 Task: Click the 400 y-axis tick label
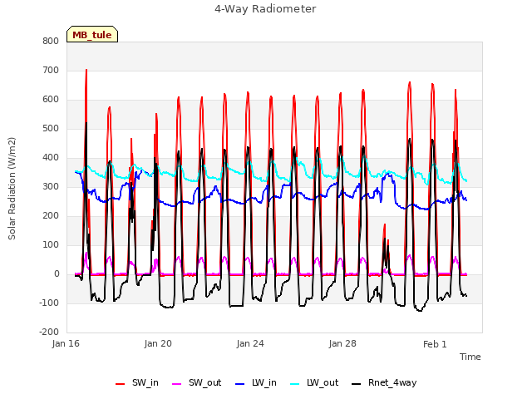pyautogui.click(x=51, y=157)
